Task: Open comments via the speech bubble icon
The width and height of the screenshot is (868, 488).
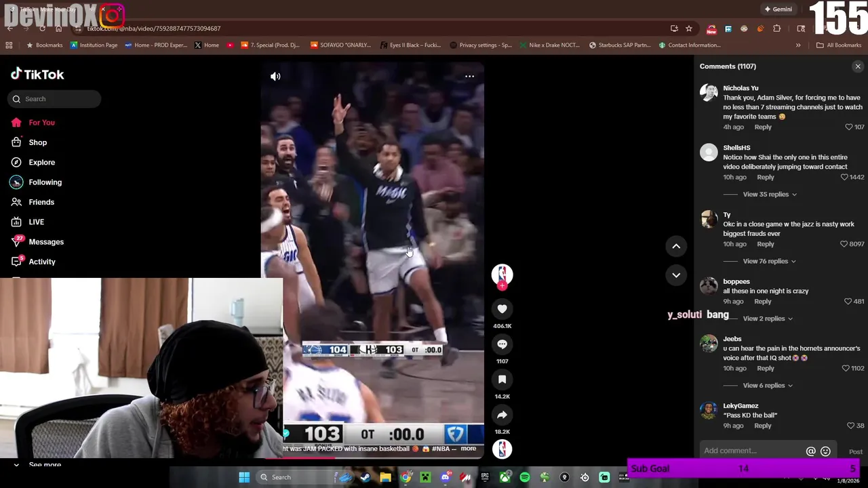Action: coord(502,344)
